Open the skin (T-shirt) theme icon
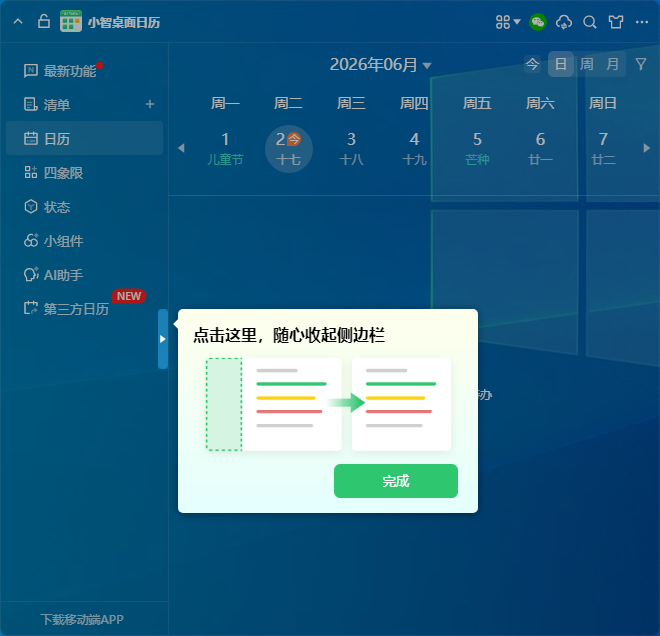This screenshot has height=636, width=660. 615,22
